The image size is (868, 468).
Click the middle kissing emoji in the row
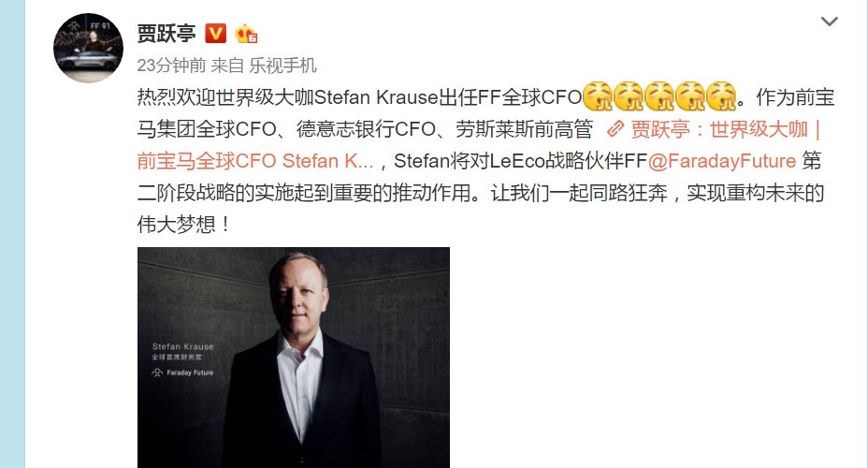tap(659, 96)
